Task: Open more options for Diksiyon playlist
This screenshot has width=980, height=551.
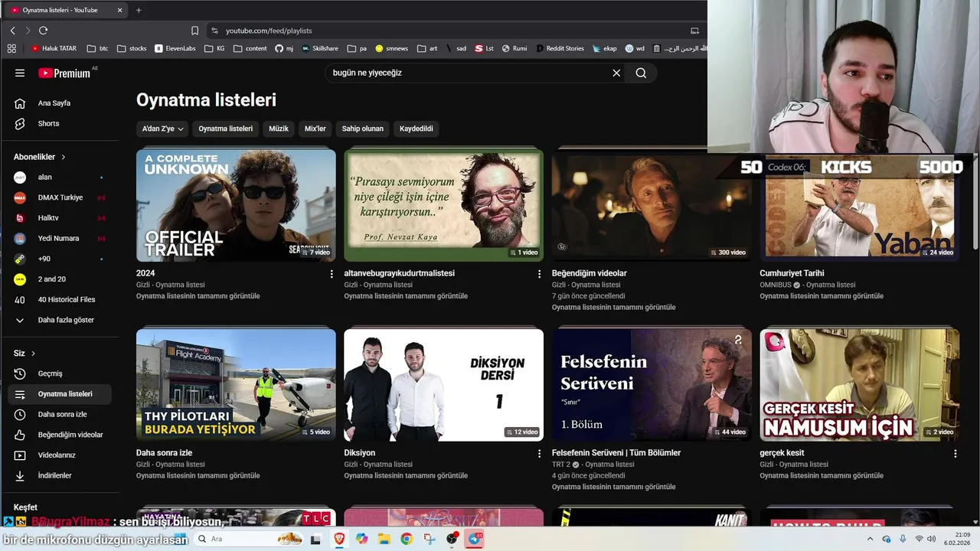Action: (x=539, y=454)
